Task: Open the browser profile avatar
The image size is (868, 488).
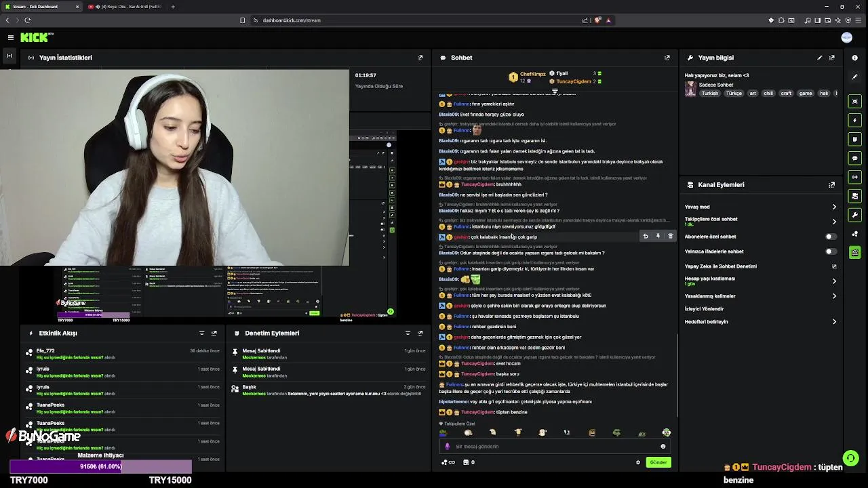Action: click(x=846, y=38)
